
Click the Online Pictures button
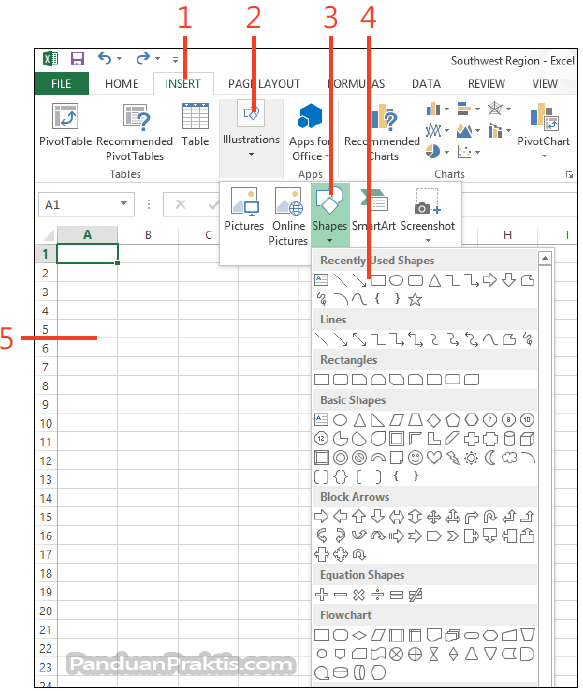[288, 216]
